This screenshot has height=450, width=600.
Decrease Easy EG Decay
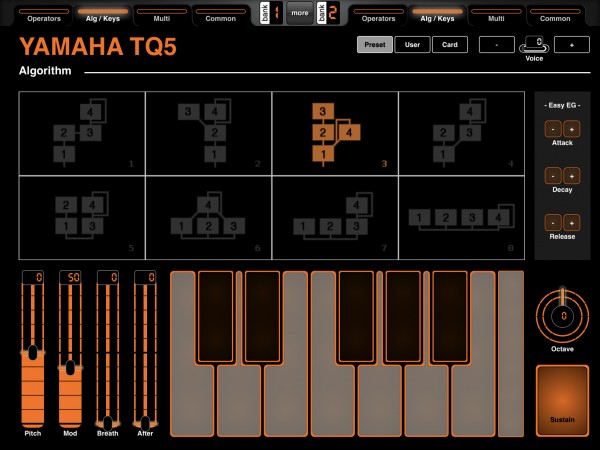pyautogui.click(x=553, y=176)
